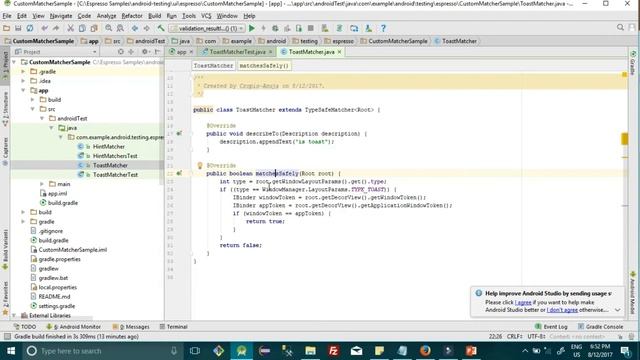Screen dimensions: 640x360
Task: Select ToastMatcherTest in the project tree
Action: [115, 175]
